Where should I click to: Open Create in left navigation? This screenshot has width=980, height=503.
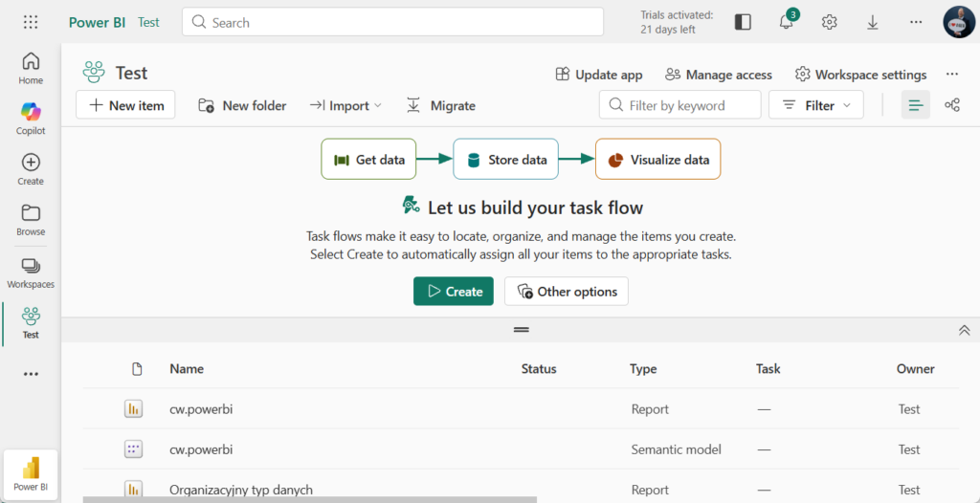click(31, 169)
